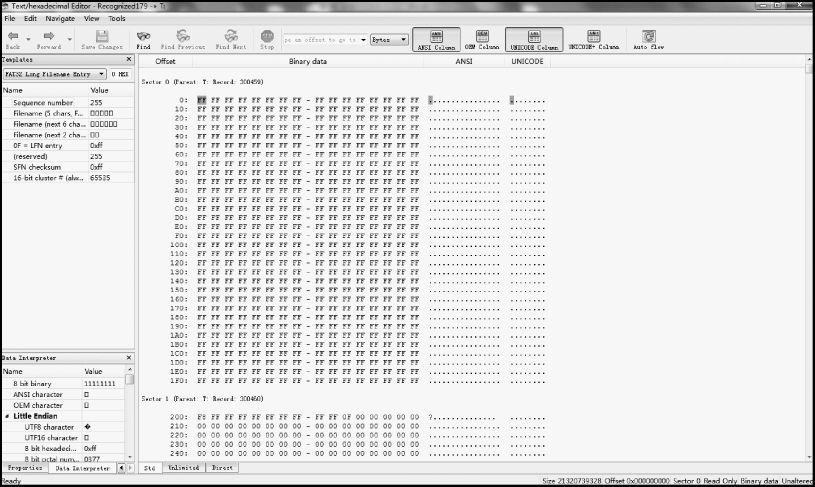Switch to the Data Interpreter tab
815x487 pixels.
point(82,468)
